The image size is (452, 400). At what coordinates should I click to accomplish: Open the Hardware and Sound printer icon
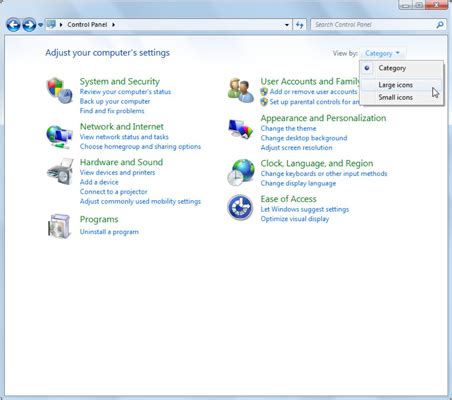pos(60,171)
